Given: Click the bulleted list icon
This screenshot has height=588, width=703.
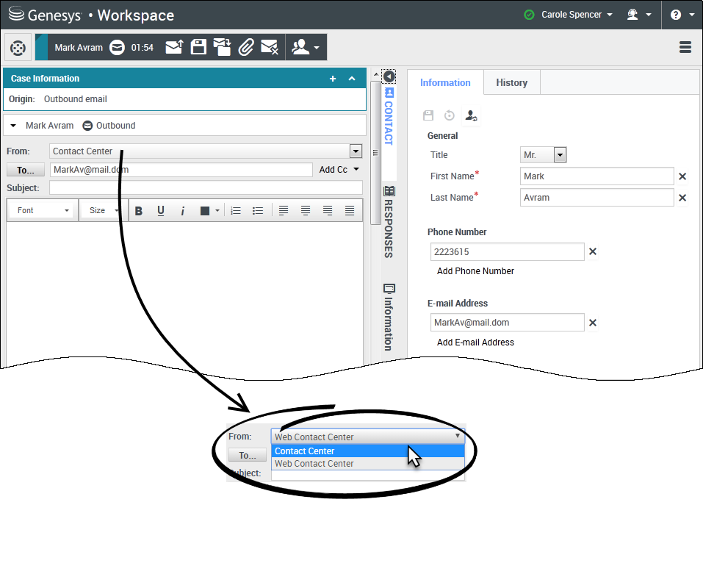Looking at the screenshot, I should 258,211.
